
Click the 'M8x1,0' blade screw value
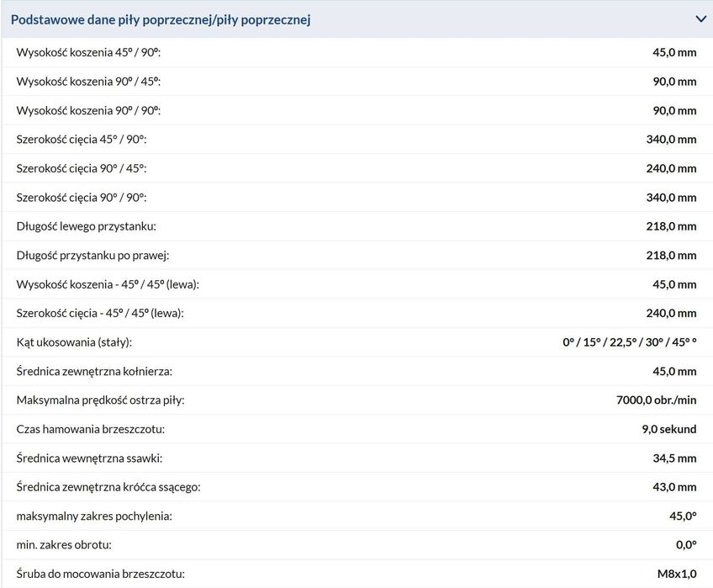click(x=677, y=574)
